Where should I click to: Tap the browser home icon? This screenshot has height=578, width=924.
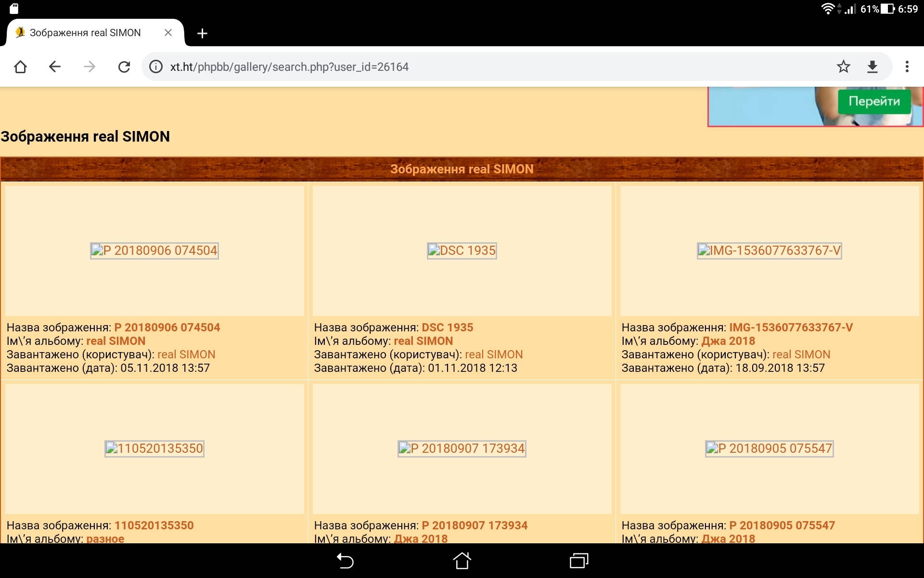click(x=20, y=66)
